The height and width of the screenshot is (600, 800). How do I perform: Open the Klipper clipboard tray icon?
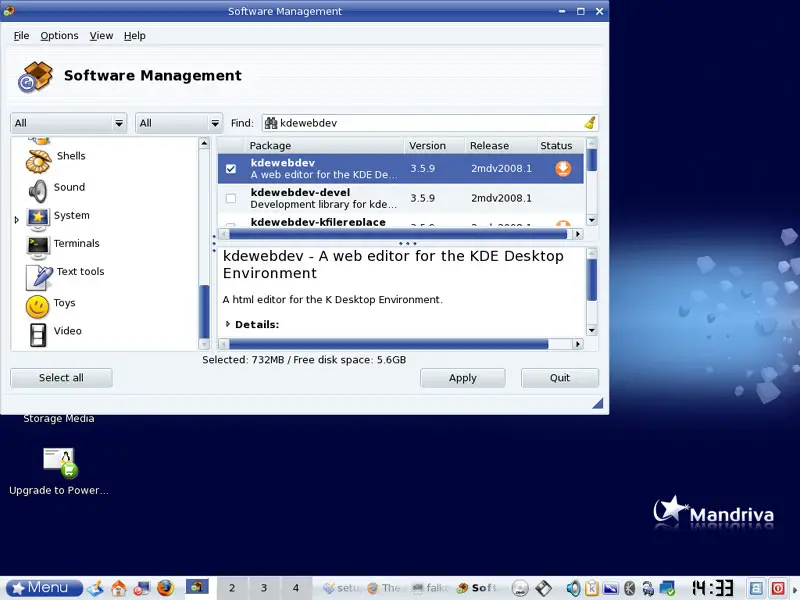592,588
